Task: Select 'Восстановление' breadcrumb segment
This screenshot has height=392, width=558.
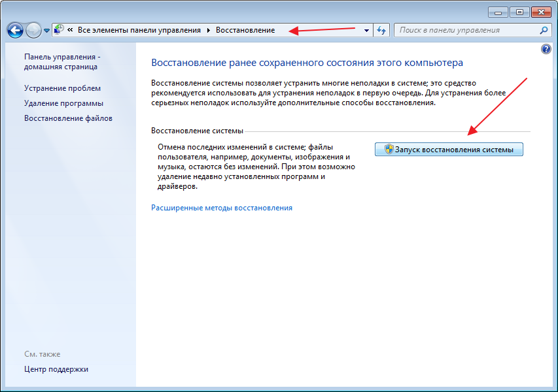Action: click(x=245, y=30)
